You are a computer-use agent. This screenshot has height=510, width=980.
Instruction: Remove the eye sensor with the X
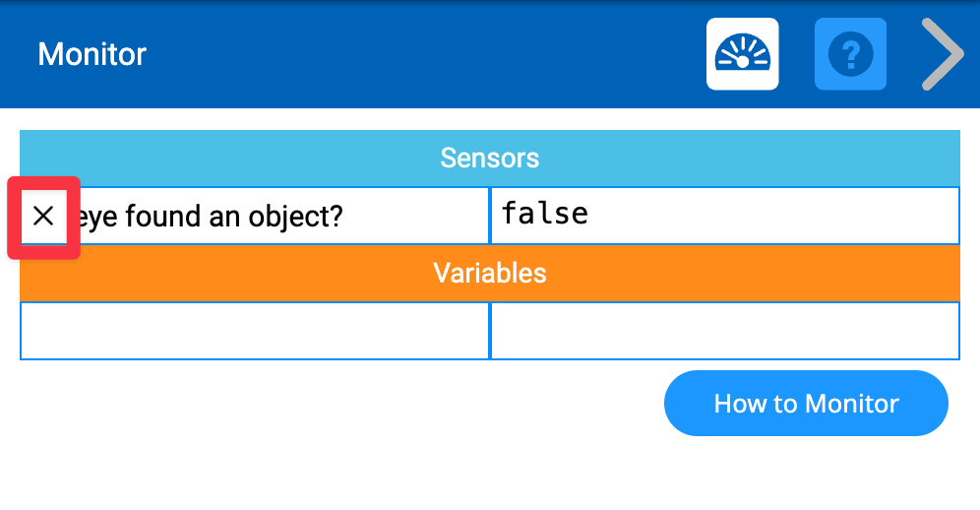[x=43, y=217]
